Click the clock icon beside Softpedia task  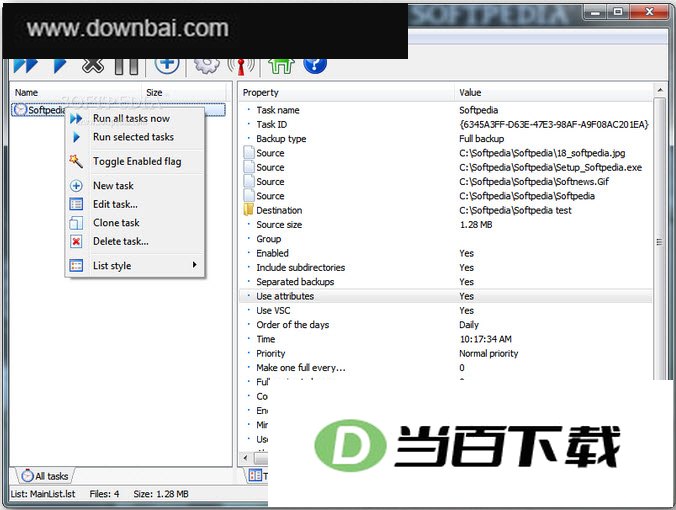coord(20,110)
